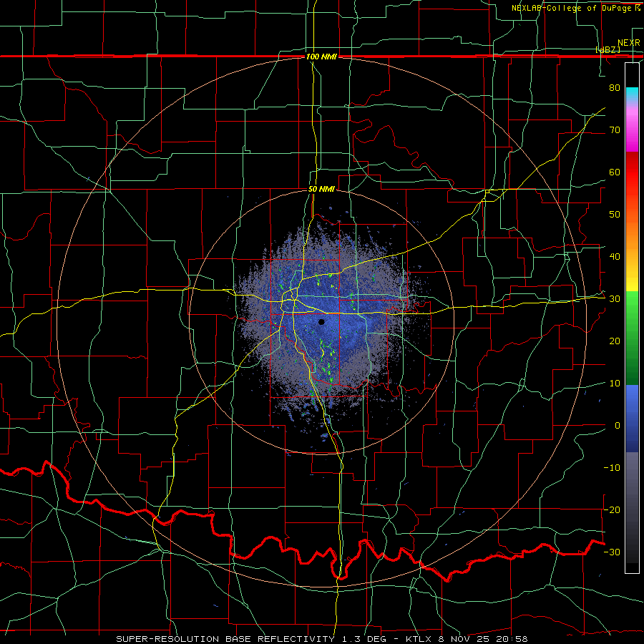Image resolution: width=644 pixels, height=644 pixels.
Task: Select the -10 value on the dBZ scale
Action: pos(612,468)
